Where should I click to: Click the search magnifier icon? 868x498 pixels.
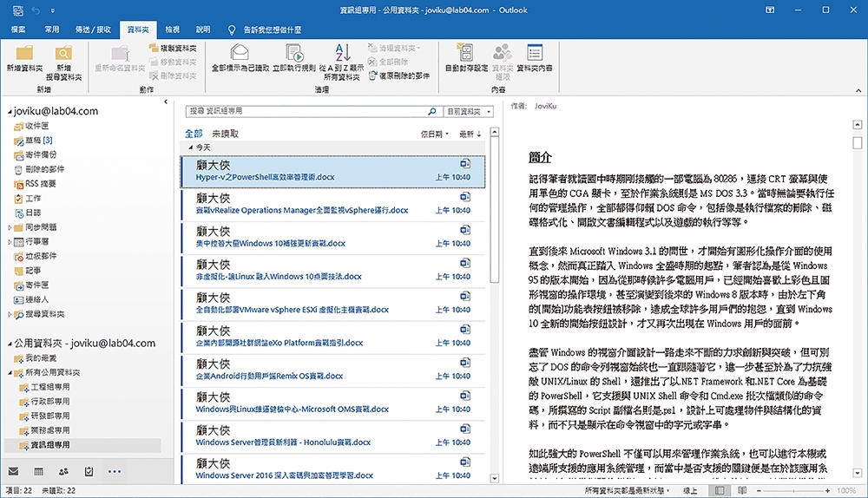coord(431,111)
